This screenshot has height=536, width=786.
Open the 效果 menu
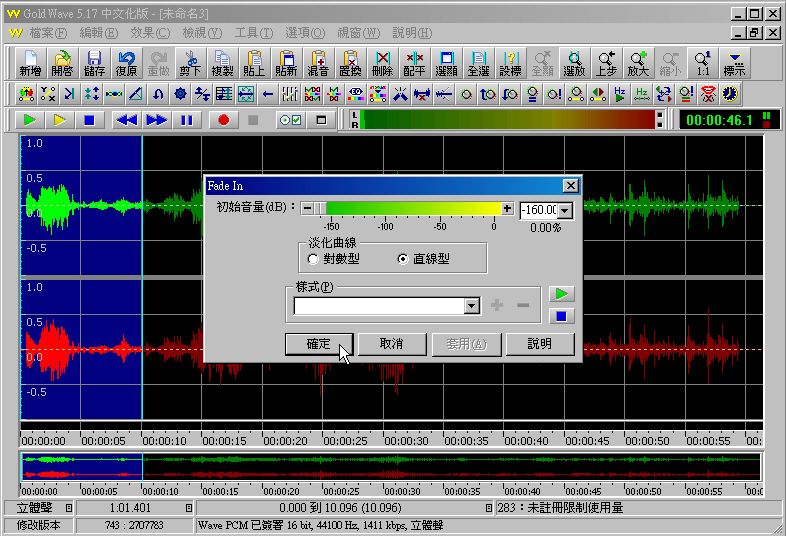click(x=148, y=33)
